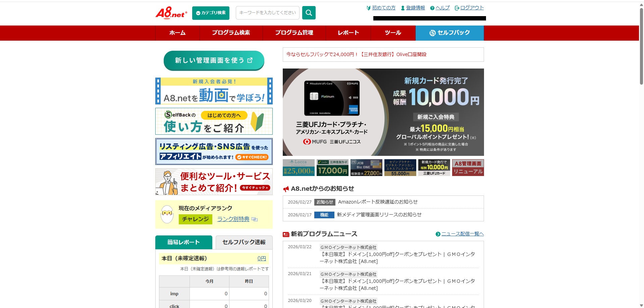Select the Locca 25,000円 thumbnail

point(299,168)
